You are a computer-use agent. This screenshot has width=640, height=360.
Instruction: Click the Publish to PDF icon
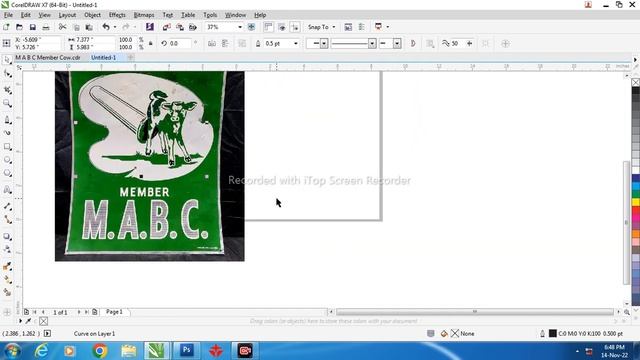[x=193, y=27]
